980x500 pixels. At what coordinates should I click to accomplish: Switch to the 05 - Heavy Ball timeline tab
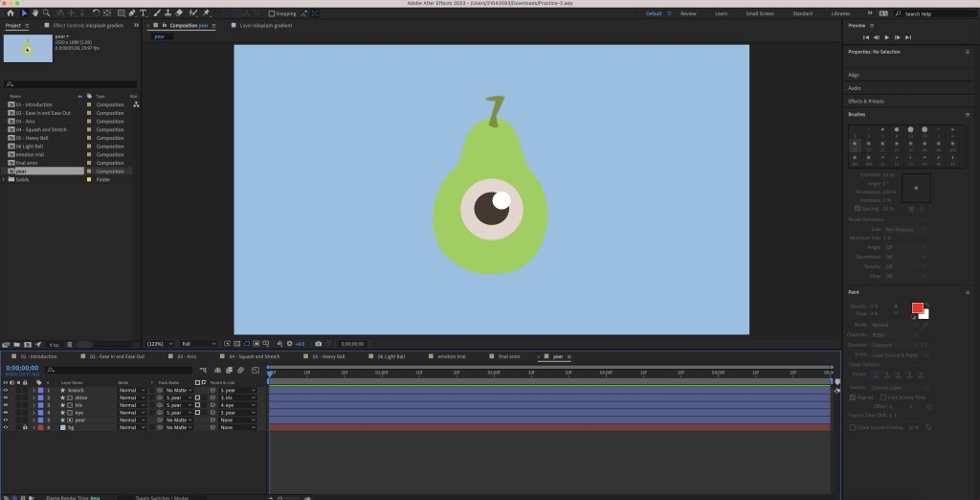point(329,356)
